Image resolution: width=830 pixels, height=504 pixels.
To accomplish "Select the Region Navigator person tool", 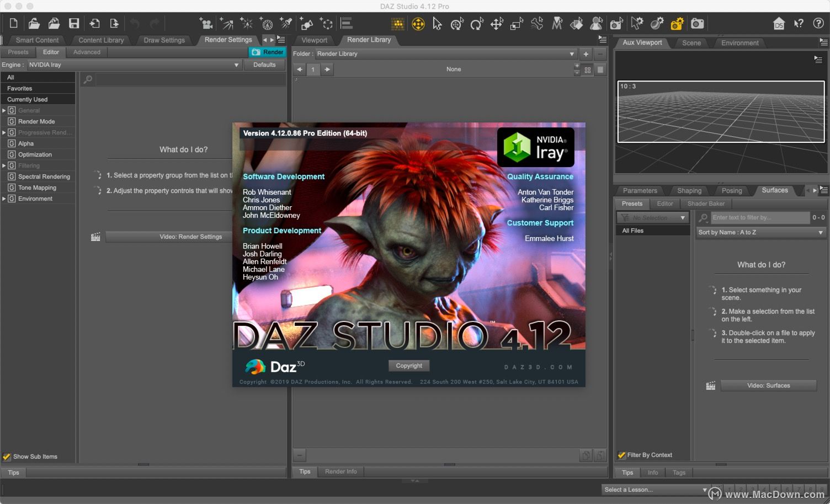I will pyautogui.click(x=596, y=24).
